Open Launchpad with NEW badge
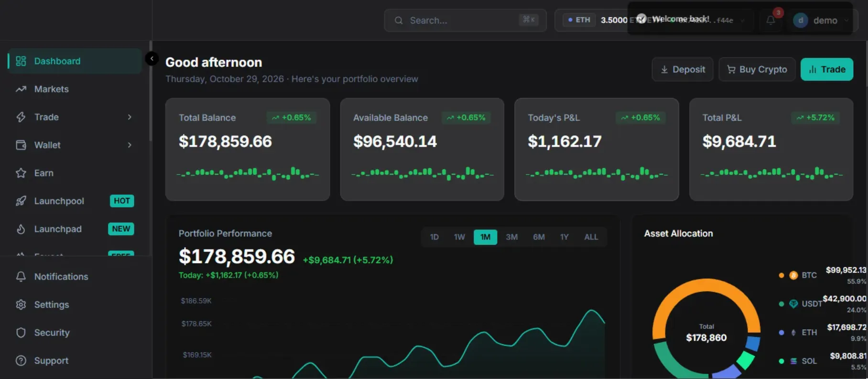The height and width of the screenshot is (379, 868). click(x=75, y=229)
